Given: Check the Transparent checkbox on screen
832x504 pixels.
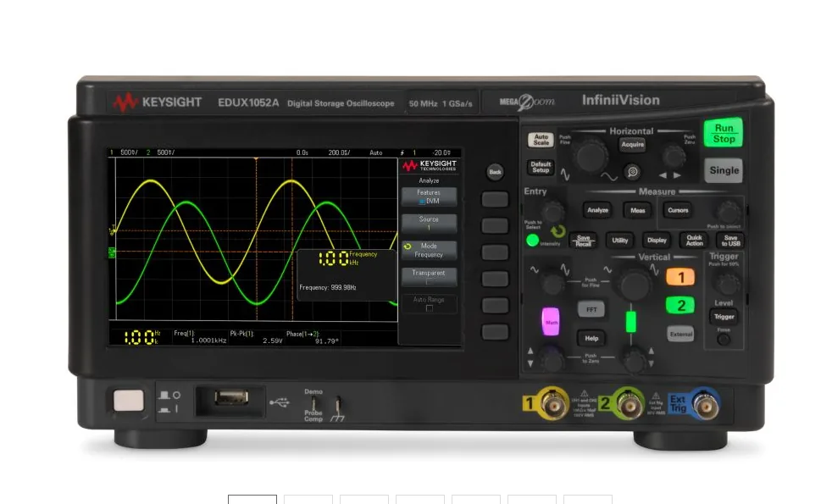Looking at the screenshot, I should (429, 282).
